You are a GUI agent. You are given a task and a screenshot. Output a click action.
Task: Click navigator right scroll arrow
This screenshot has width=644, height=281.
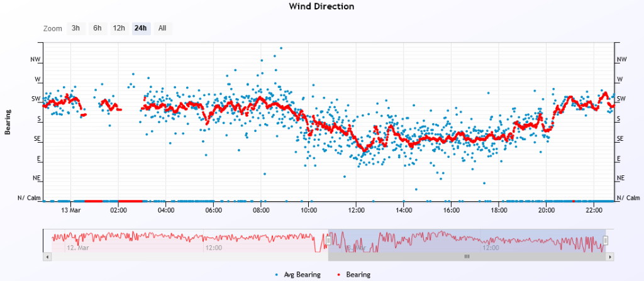(x=610, y=256)
